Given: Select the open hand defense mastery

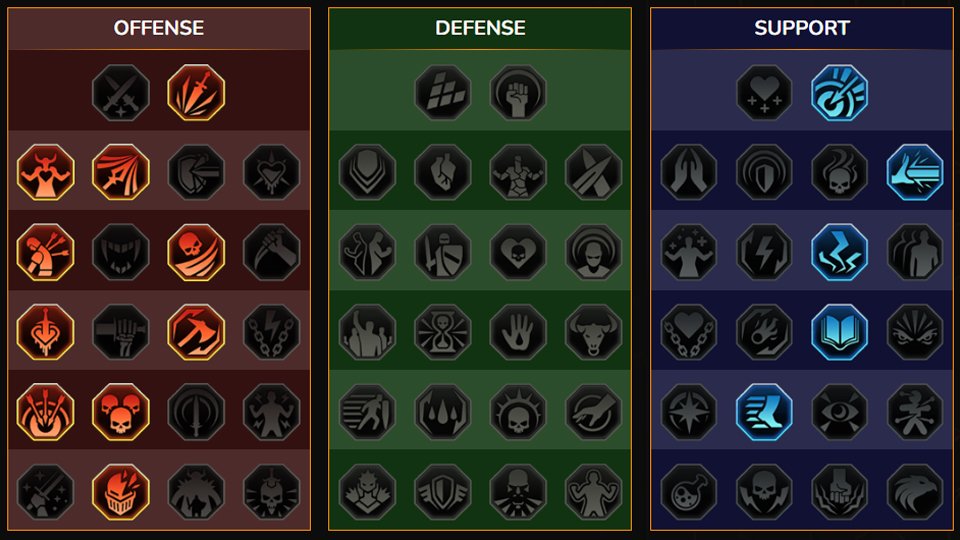Looking at the screenshot, I should [x=518, y=332].
